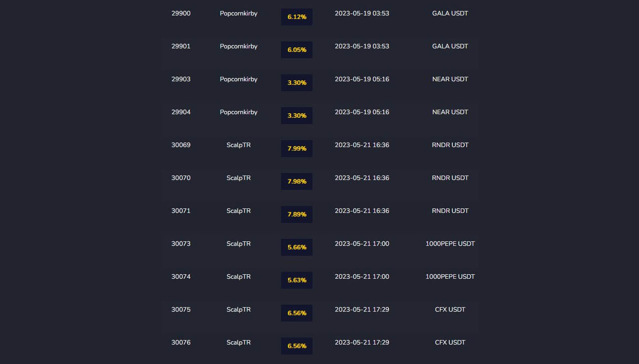The height and width of the screenshot is (364, 639).
Task: Click the 6.12% profit badge
Action: pos(297,17)
